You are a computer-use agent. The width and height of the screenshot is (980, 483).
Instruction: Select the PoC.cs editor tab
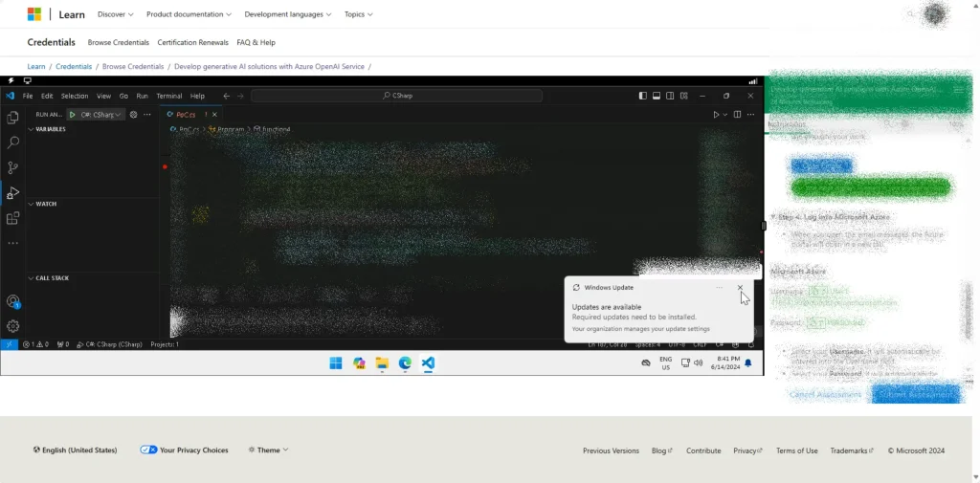(x=191, y=115)
